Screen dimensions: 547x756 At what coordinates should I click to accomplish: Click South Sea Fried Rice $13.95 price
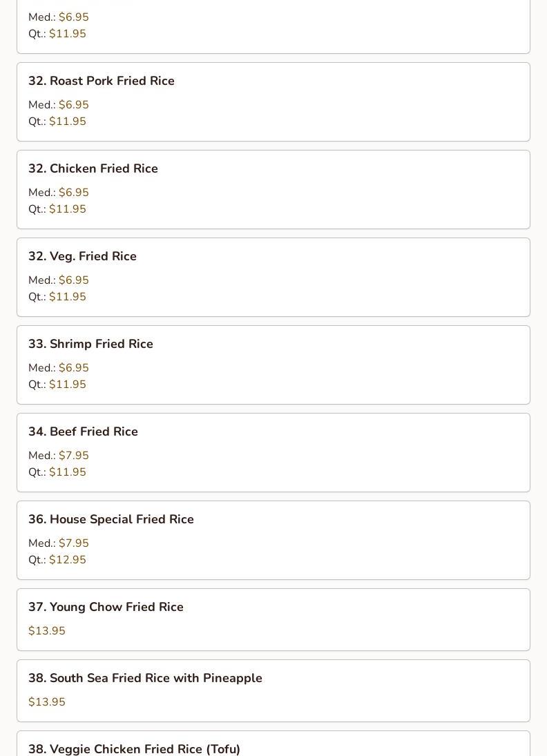(x=47, y=701)
